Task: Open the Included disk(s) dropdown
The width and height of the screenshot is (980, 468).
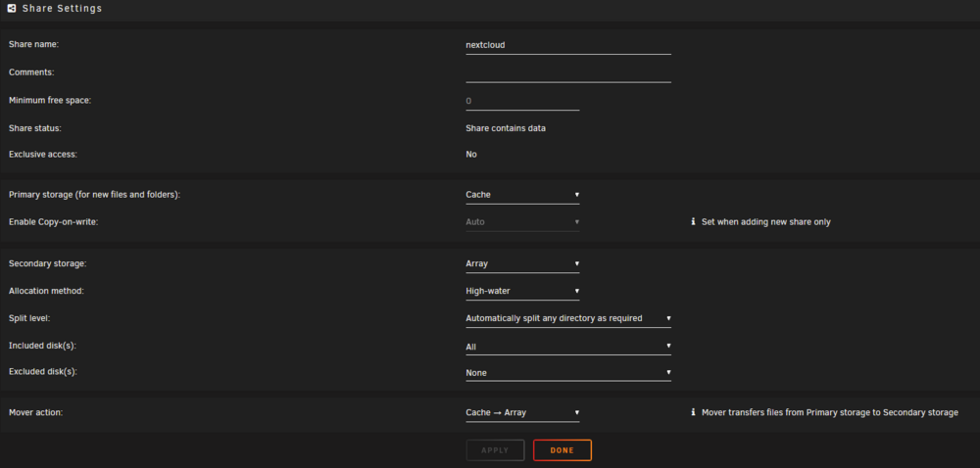Action: pos(568,347)
